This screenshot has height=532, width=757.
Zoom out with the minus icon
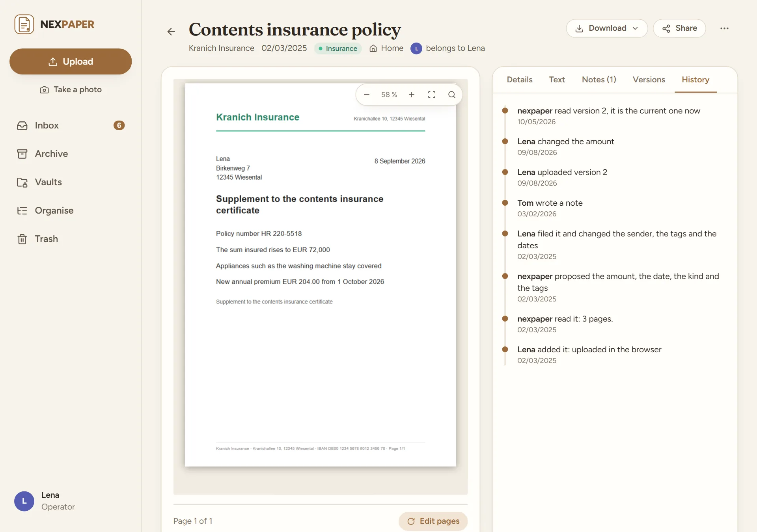pos(366,95)
